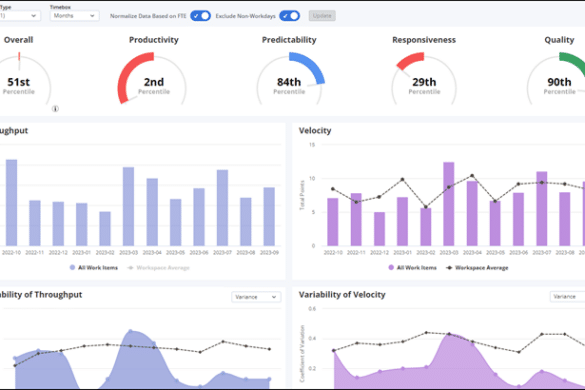Image resolution: width=585 pixels, height=390 pixels.
Task: Click the 2023-03 bar in Velocity chart
Action: pos(449,204)
